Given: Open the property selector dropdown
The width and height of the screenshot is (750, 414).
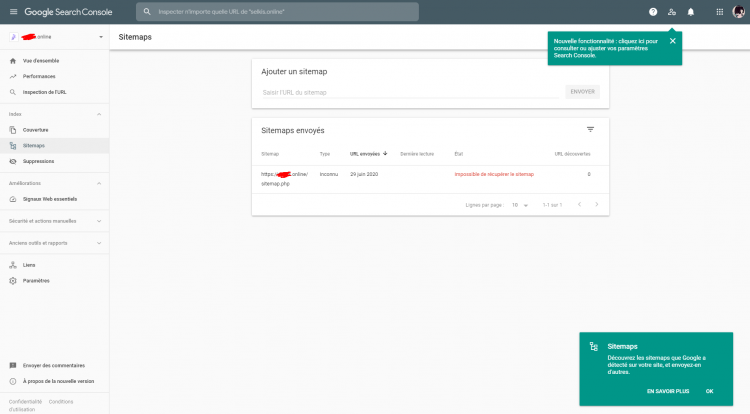Looking at the screenshot, I should click(x=101, y=37).
